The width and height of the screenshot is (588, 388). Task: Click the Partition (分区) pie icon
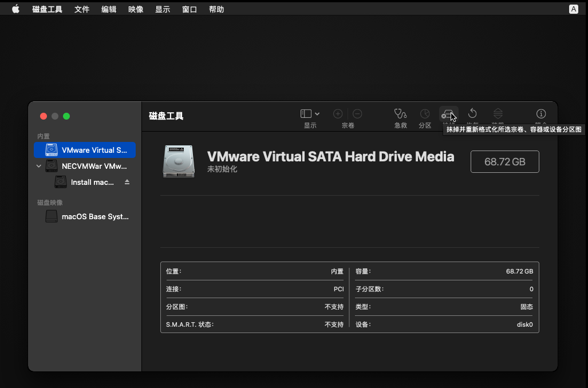424,113
